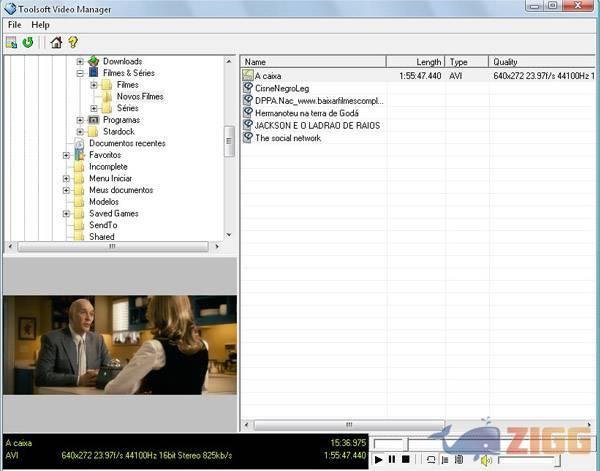This screenshot has height=471, width=600.
Task: Open the File menu
Action: pos(15,24)
